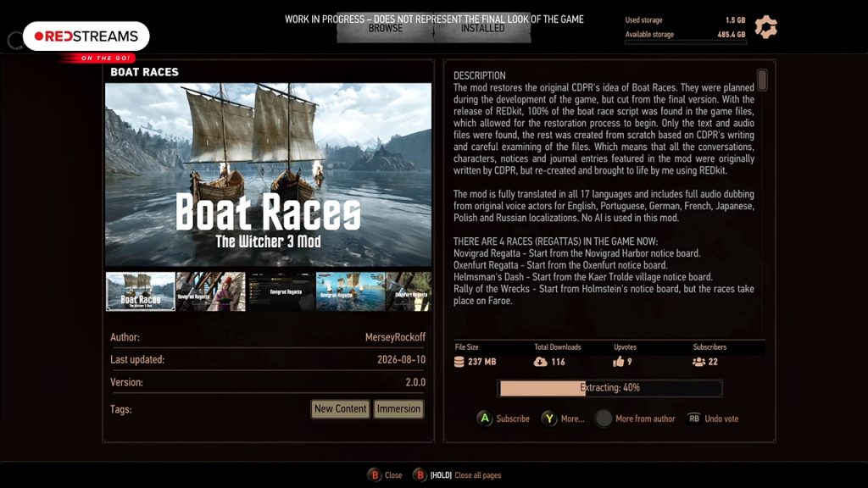Click the More... label
The width and height of the screenshot is (868, 488).
(x=572, y=419)
